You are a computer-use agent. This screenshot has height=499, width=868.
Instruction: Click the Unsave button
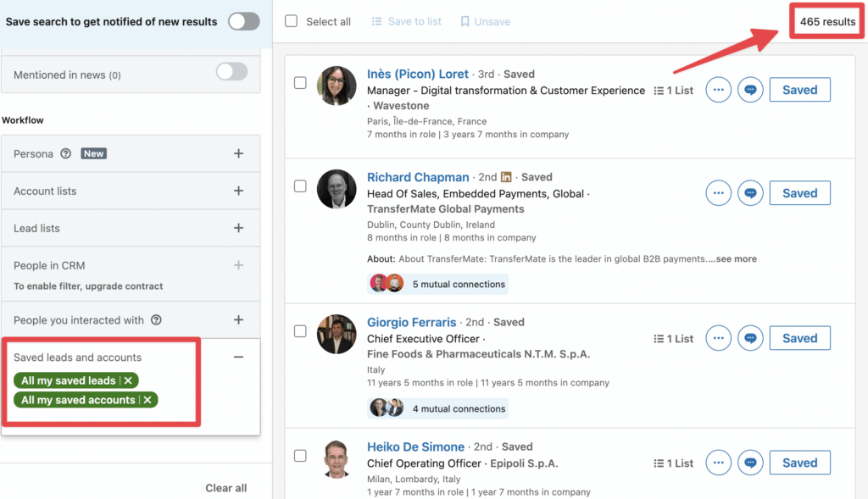486,21
